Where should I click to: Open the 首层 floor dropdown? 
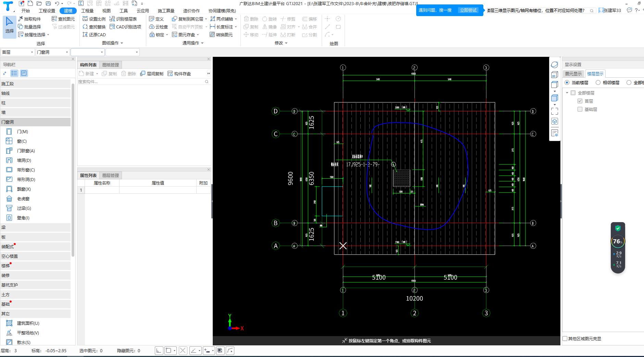tap(17, 52)
